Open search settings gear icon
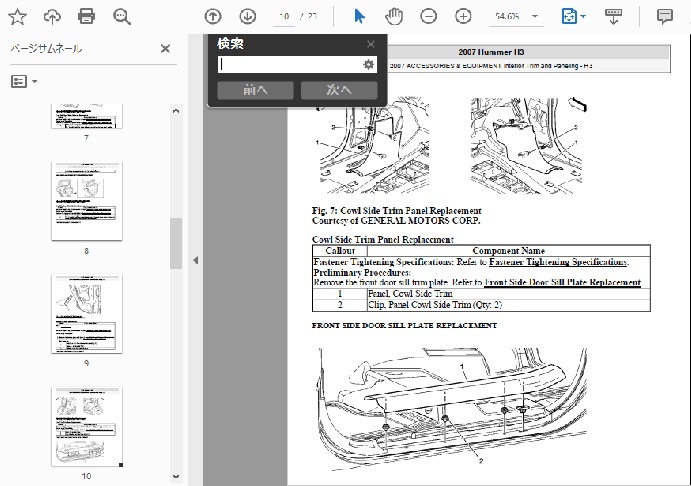The width and height of the screenshot is (691, 486). coord(368,65)
